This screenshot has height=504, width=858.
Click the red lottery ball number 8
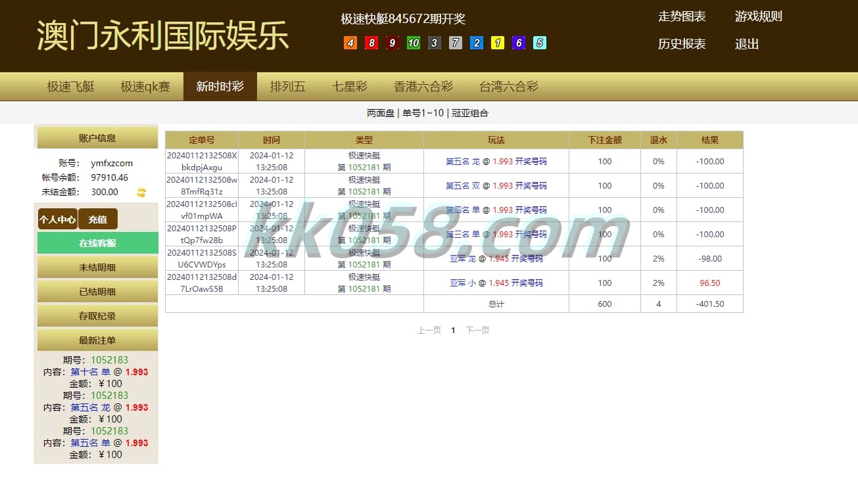pos(371,43)
